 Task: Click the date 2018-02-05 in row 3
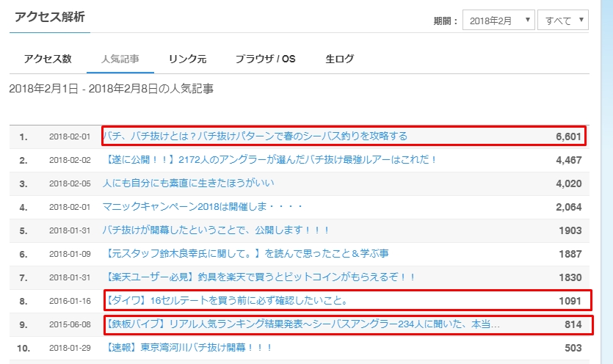click(70, 183)
